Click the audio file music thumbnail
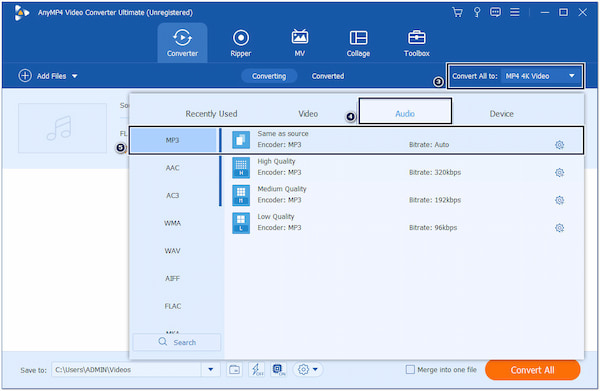This screenshot has width=600, height=391. coord(62,128)
